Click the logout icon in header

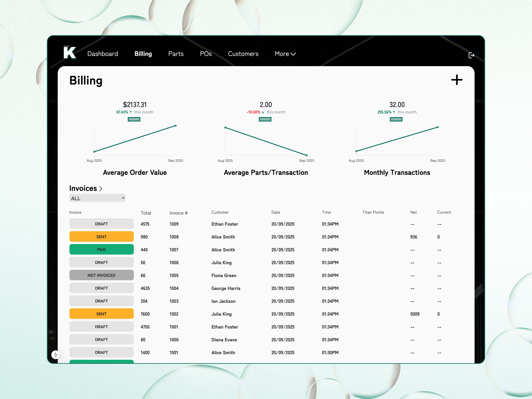471,56
